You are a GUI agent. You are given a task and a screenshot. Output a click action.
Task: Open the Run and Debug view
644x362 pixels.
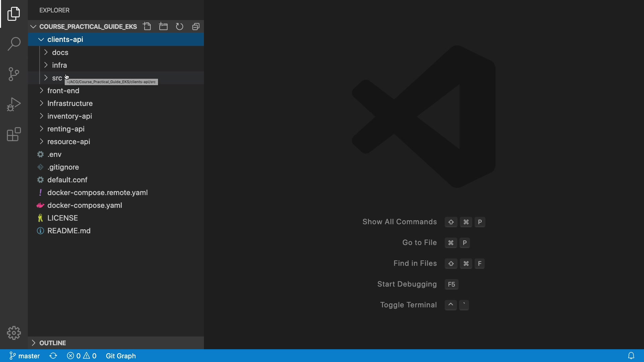(14, 104)
